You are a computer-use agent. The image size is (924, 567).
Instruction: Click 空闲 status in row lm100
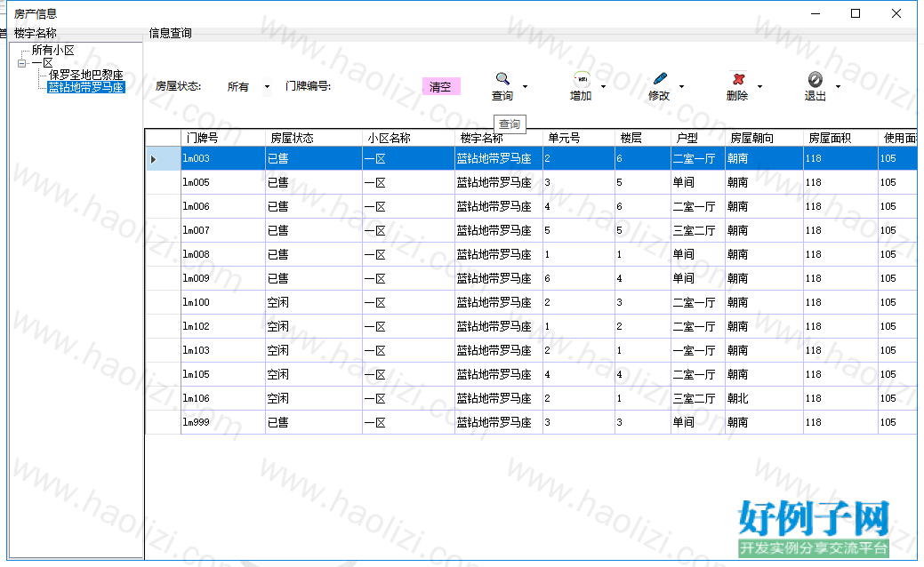[314, 303]
